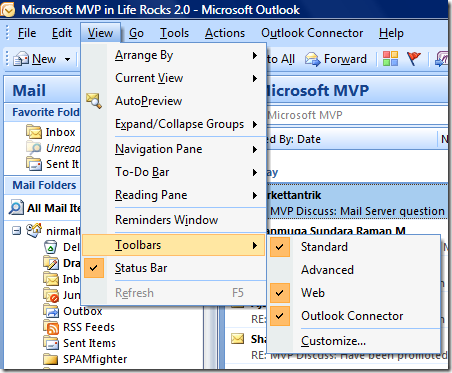
Task: Click the AutoPreview envelope magnifier icon
Action: tap(94, 101)
